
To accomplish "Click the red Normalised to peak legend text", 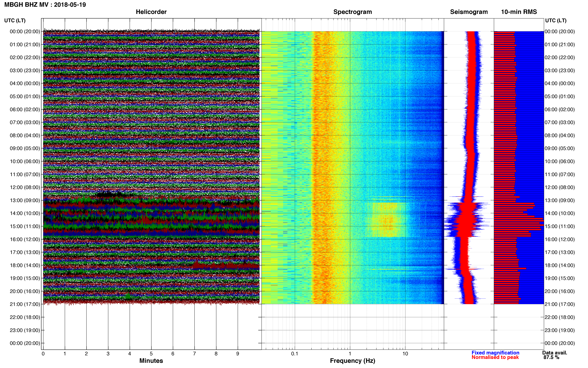I will [x=495, y=357].
